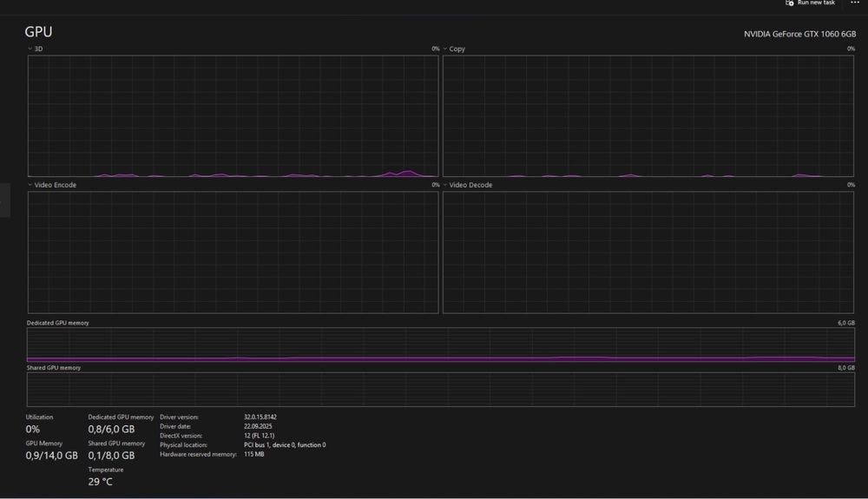The height and width of the screenshot is (499, 868).
Task: Click the dedicated memory value "0,8/6,0 GB"
Action: tap(111, 430)
